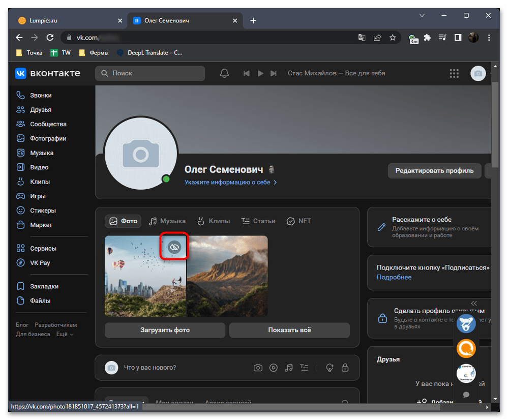
Task: Reload the page
Action: pyautogui.click(x=50, y=38)
